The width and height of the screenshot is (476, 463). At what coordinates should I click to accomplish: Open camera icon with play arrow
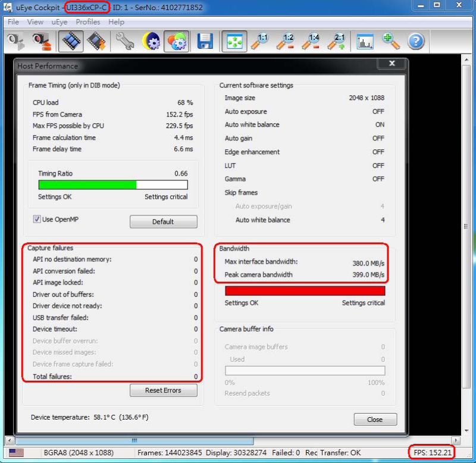(16, 41)
